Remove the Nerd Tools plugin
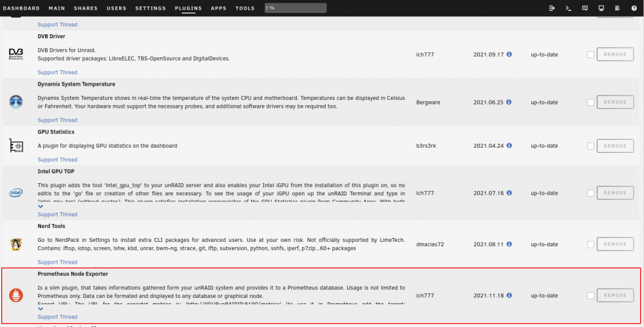The height and width of the screenshot is (327, 644). 615,244
